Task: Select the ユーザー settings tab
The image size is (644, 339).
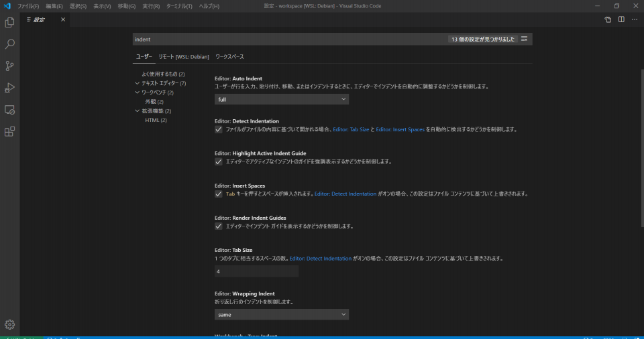Action: [x=144, y=57]
